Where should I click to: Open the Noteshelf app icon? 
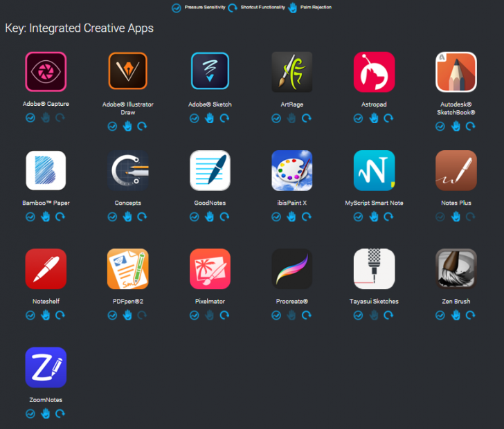[x=46, y=269]
